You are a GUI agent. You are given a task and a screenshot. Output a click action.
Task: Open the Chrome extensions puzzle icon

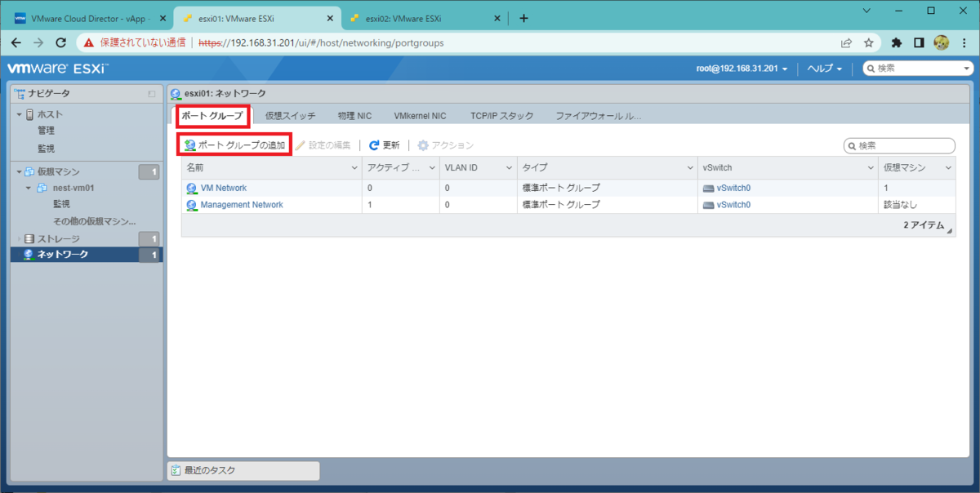tap(897, 42)
